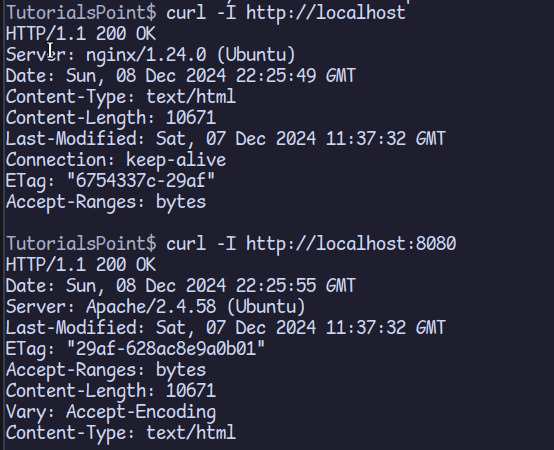Image resolution: width=554 pixels, height=450 pixels.
Task: Click the Last-Modified header under Apache
Action: pyautogui.click(x=226, y=328)
